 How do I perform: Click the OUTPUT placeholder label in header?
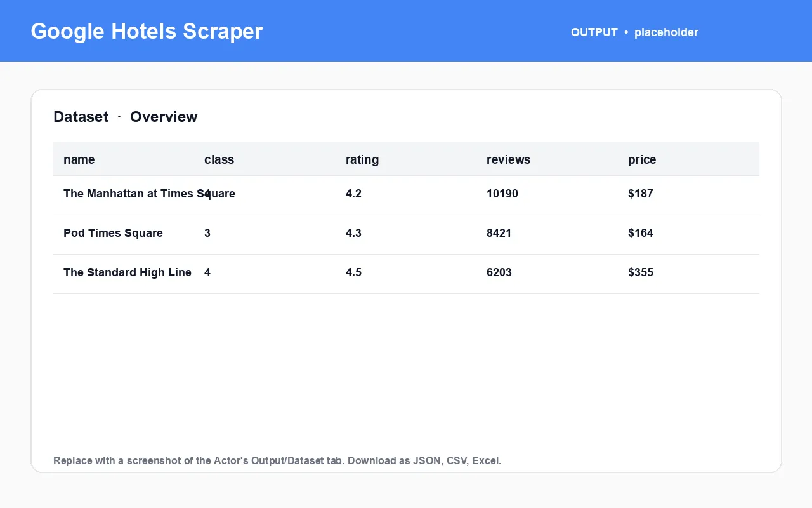click(634, 32)
